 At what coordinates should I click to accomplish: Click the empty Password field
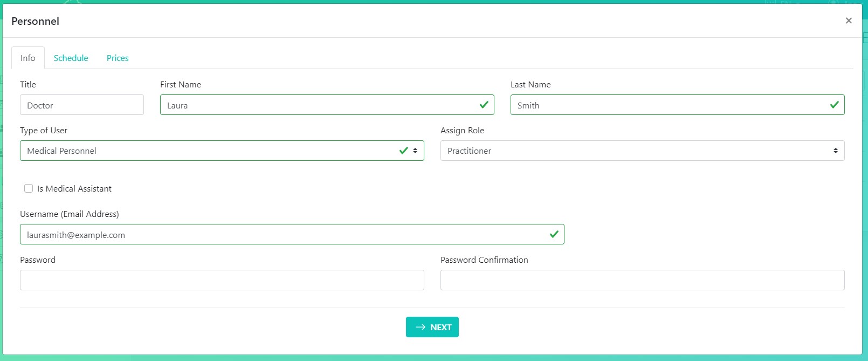point(222,280)
